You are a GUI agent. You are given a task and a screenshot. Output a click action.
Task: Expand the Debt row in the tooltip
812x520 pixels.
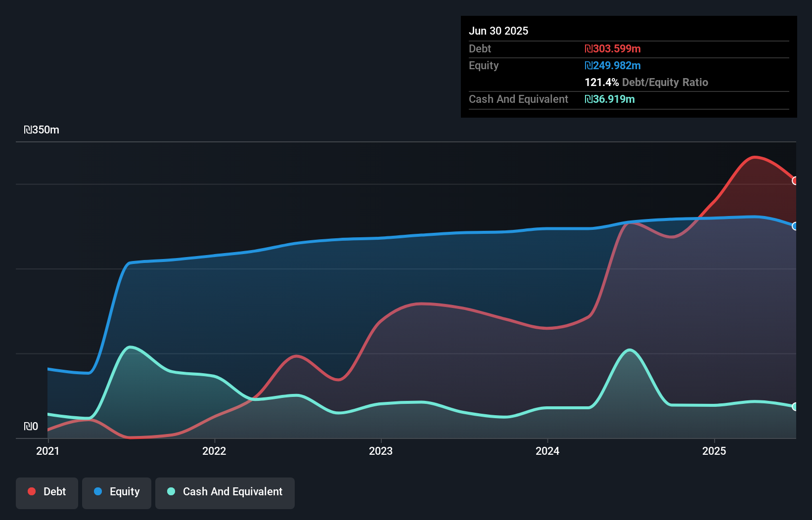coord(480,49)
